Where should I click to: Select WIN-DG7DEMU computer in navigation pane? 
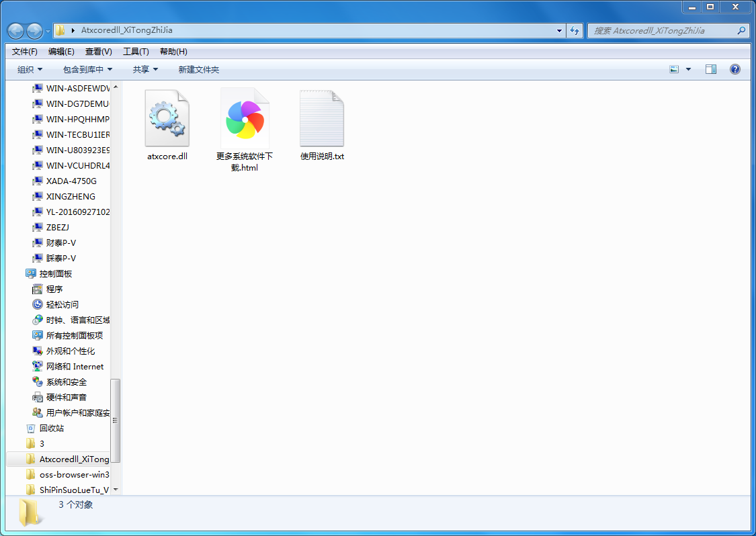click(x=71, y=103)
